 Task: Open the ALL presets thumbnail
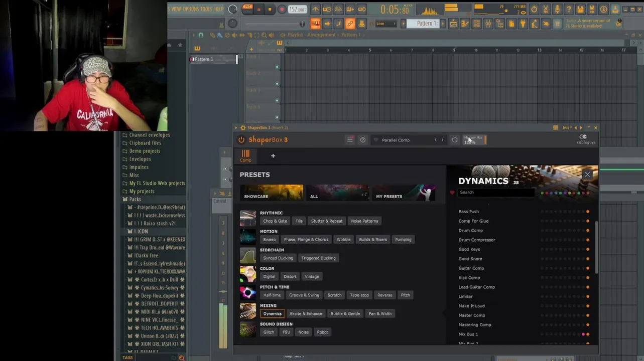click(338, 193)
